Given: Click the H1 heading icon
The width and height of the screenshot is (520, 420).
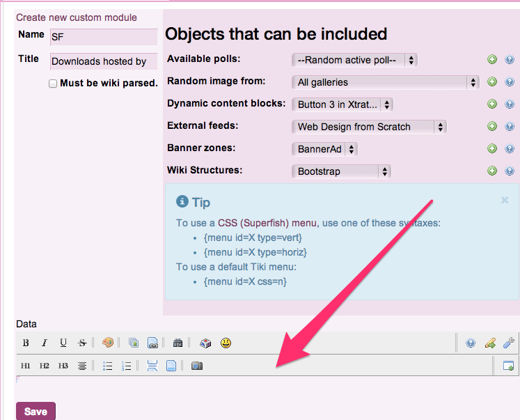Looking at the screenshot, I should [26, 366].
